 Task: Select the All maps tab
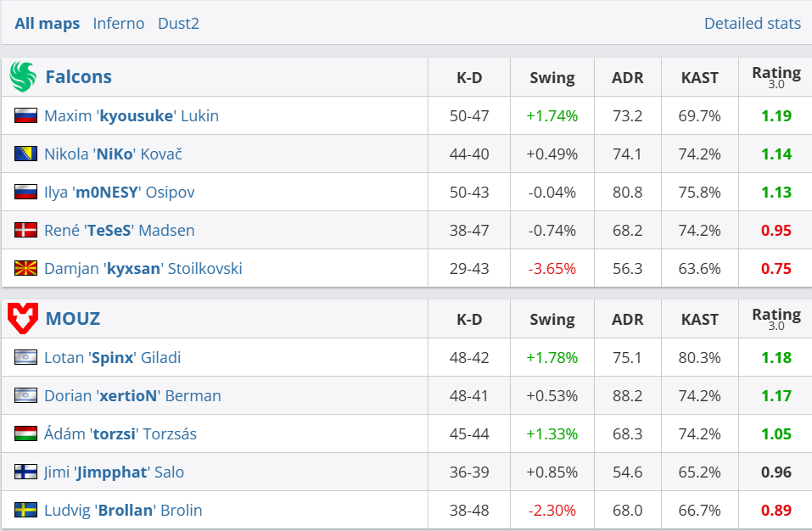(48, 24)
